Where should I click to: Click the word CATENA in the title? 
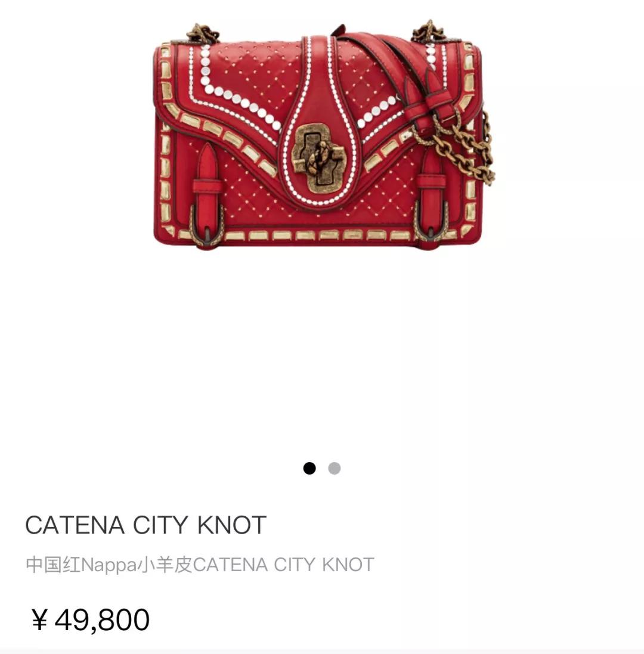point(75,525)
